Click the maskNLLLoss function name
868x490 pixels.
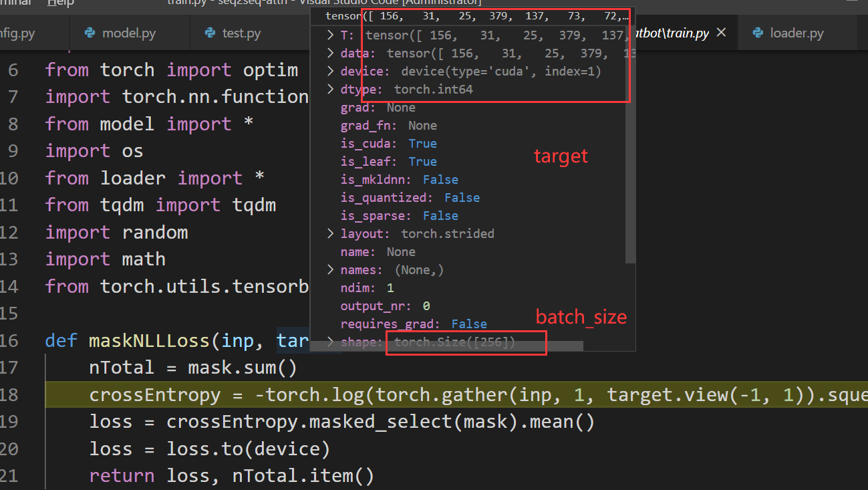click(x=150, y=341)
